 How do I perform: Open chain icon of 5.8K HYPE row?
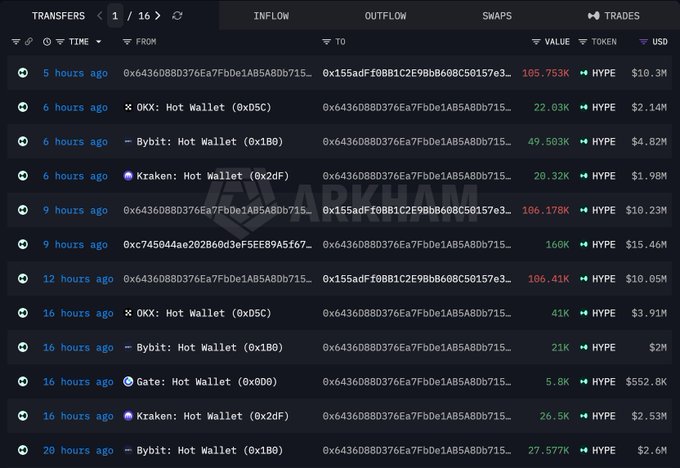click(23, 381)
